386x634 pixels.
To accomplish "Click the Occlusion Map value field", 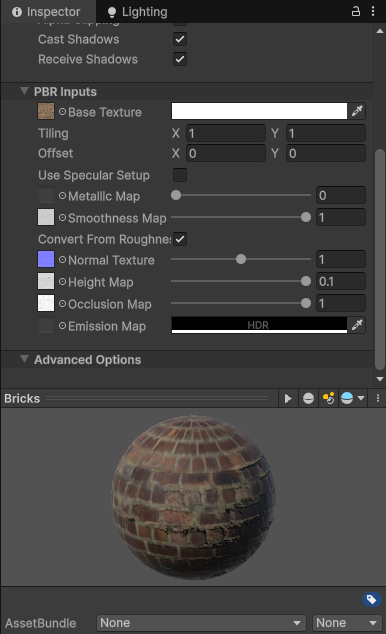I will (x=341, y=303).
